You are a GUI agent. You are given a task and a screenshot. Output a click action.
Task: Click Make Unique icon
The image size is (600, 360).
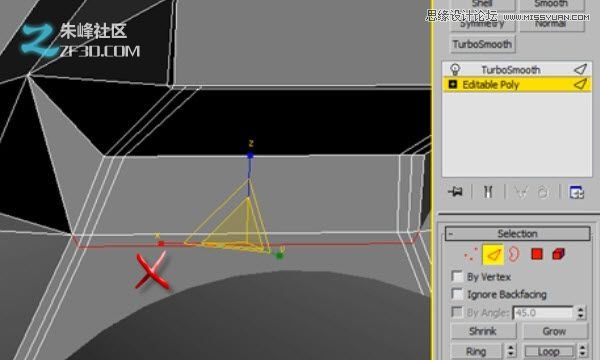[521, 192]
